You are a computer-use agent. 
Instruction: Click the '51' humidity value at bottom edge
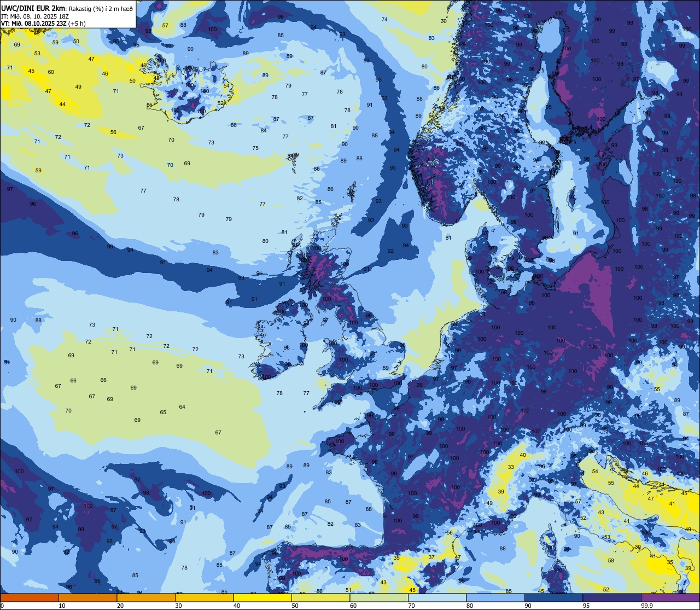[x=348, y=590]
